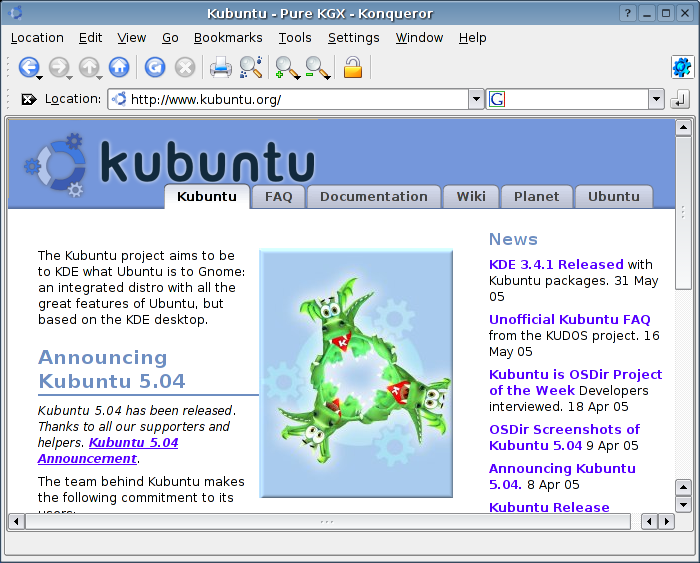Zoom in with the plus magnifier icon
The height and width of the screenshot is (563, 700).
286,67
